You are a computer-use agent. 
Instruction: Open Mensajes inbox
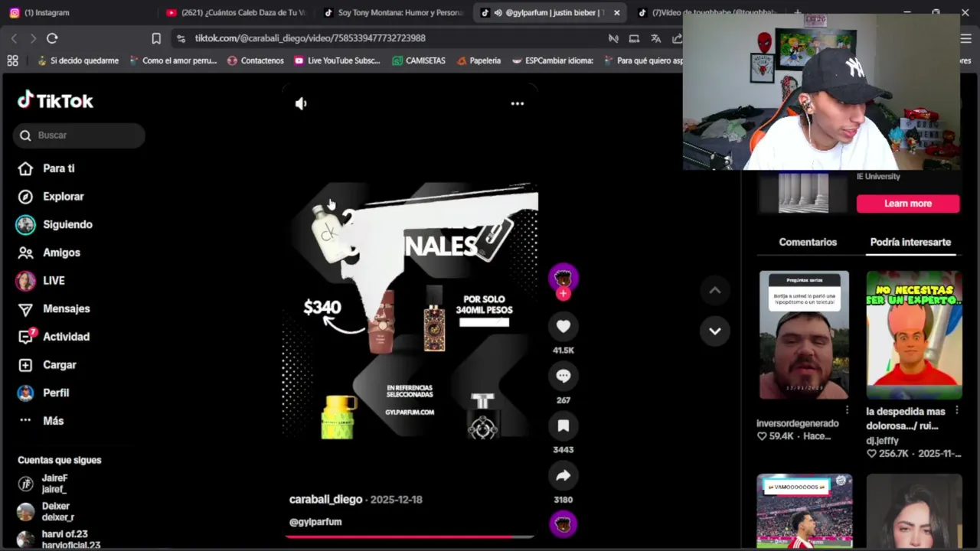[x=54, y=308]
